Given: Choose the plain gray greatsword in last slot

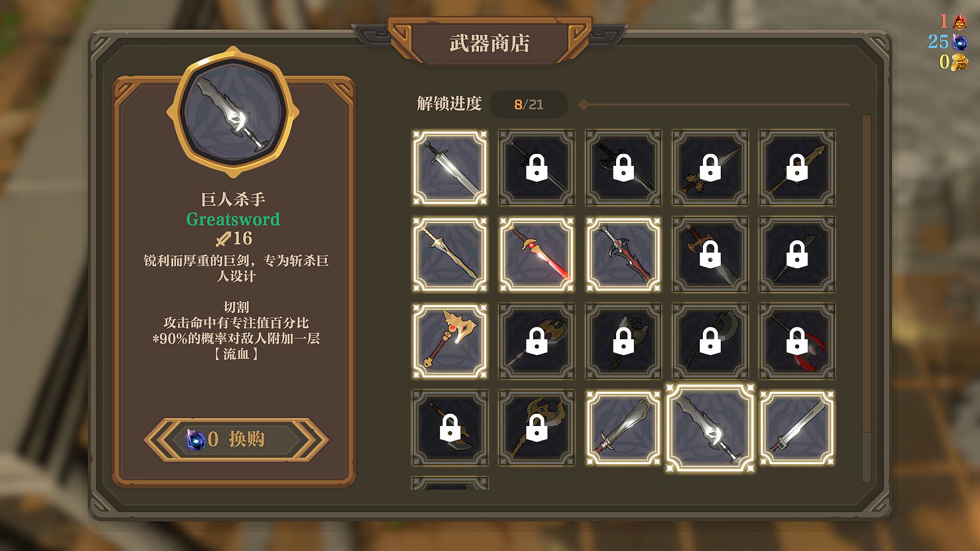Looking at the screenshot, I should click(x=797, y=428).
